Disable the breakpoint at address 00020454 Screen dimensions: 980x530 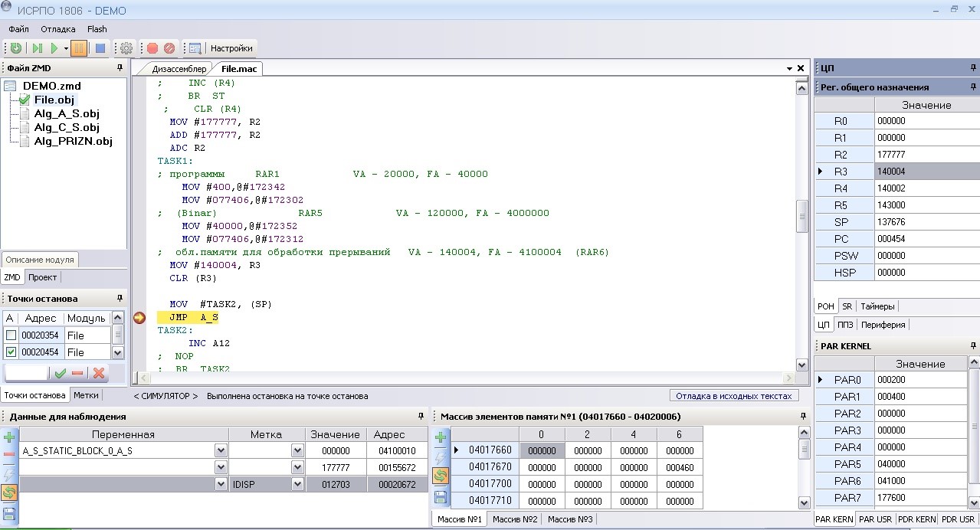point(10,352)
